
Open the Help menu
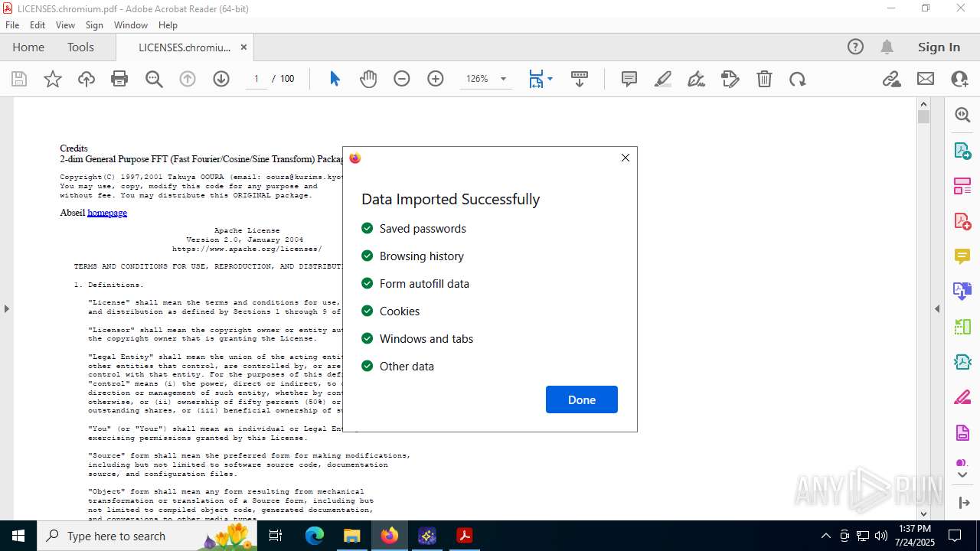[x=168, y=25]
